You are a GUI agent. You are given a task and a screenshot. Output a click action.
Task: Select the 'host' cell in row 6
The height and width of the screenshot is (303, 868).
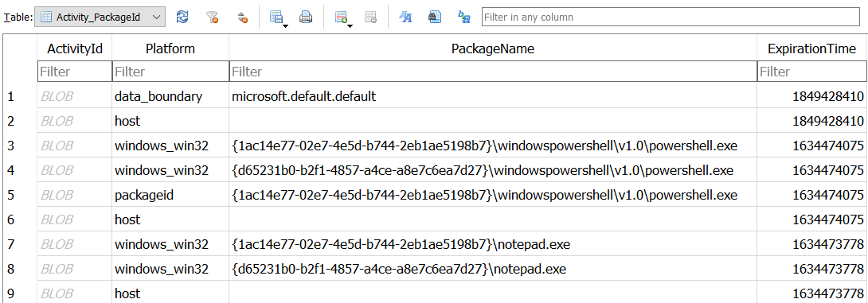[170, 219]
